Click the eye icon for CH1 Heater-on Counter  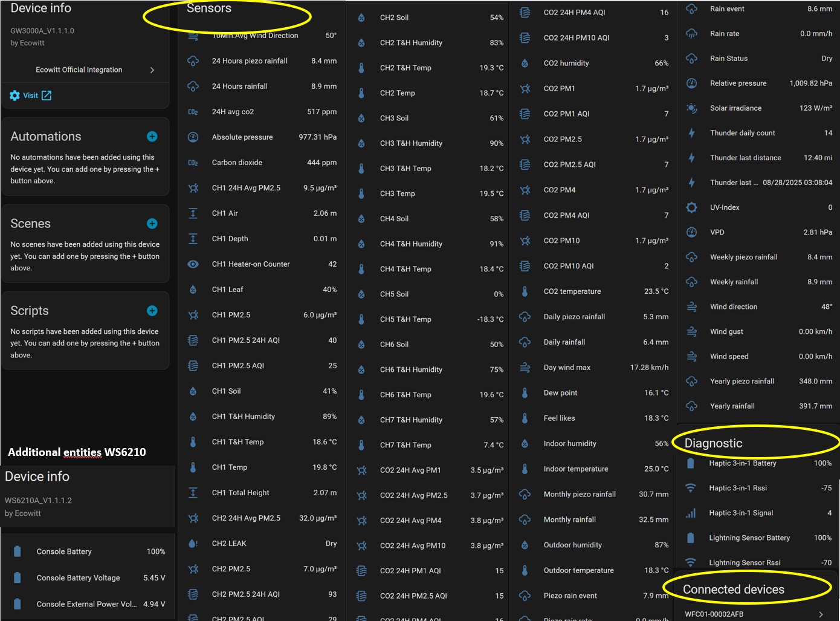pyautogui.click(x=193, y=264)
